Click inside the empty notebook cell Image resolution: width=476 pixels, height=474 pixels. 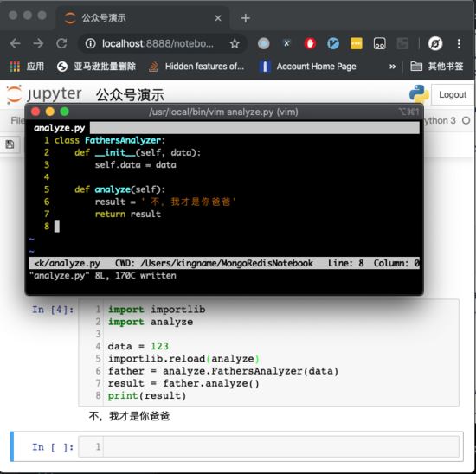280,446
